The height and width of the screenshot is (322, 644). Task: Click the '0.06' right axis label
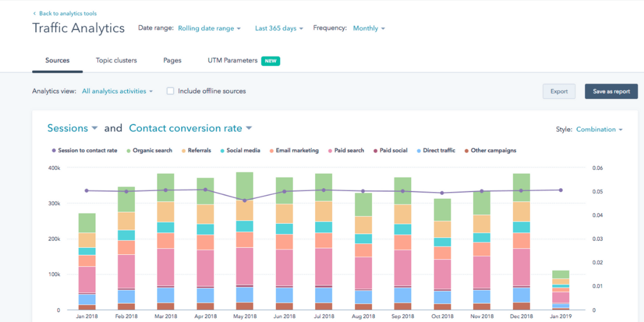(x=598, y=168)
